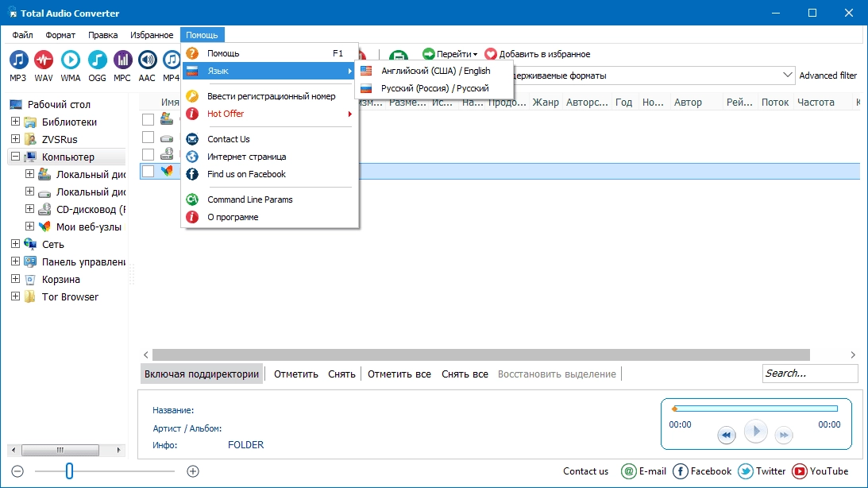Viewport: 868px width, 488px height.
Task: Click Добавить в избранное heart button
Action: tap(537, 54)
